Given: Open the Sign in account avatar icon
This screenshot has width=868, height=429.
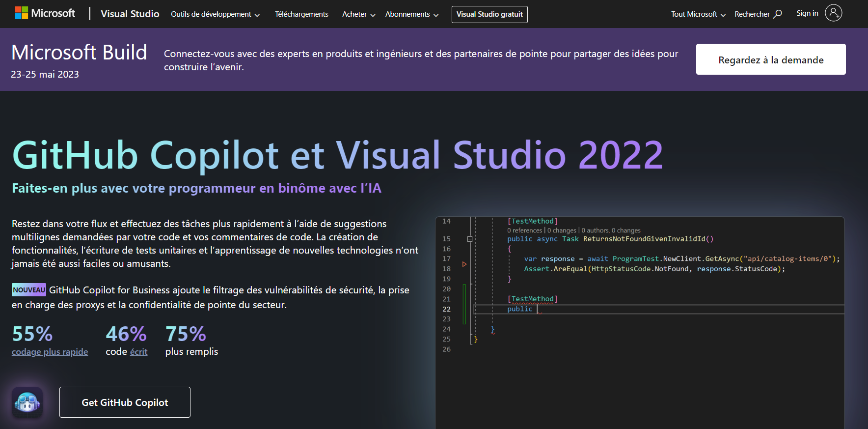Looking at the screenshot, I should click(x=834, y=13).
